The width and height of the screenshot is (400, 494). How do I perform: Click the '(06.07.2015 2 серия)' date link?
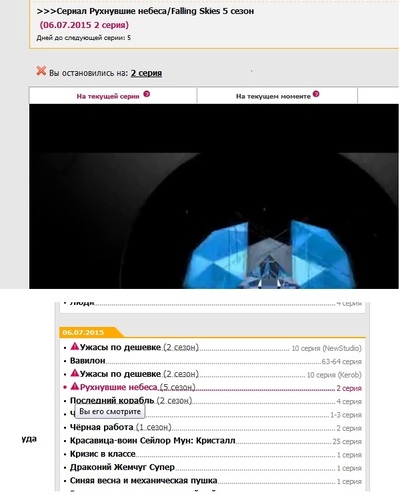(84, 25)
